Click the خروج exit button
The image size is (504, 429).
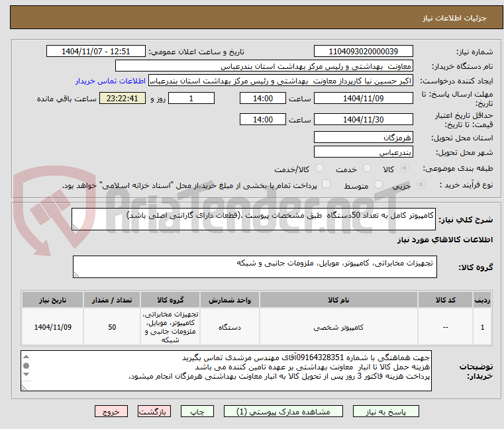[111, 411]
